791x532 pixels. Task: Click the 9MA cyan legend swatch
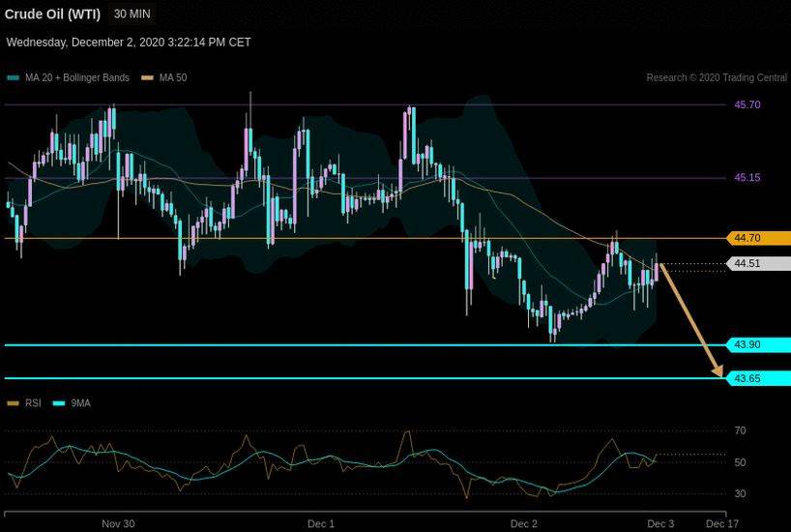coord(59,403)
